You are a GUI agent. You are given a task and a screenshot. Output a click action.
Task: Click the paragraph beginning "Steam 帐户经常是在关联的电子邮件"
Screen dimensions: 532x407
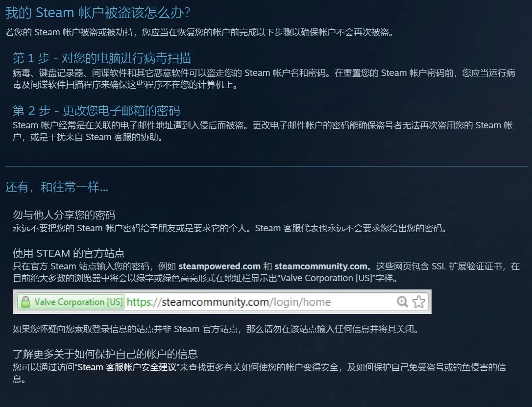coord(263,131)
